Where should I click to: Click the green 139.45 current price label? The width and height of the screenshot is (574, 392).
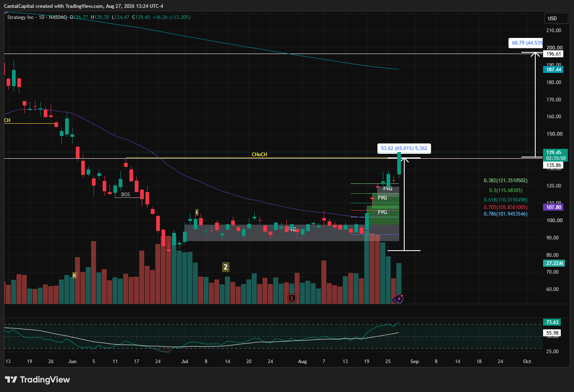[555, 155]
